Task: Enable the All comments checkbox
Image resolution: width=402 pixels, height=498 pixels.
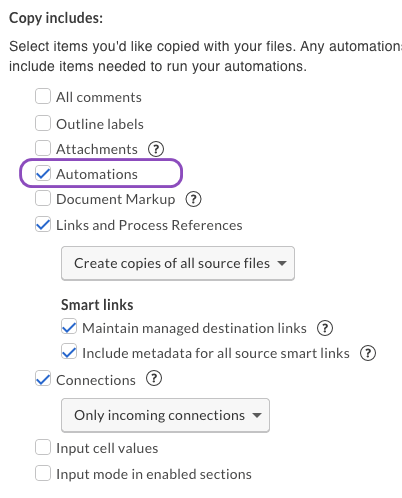Action: [43, 96]
